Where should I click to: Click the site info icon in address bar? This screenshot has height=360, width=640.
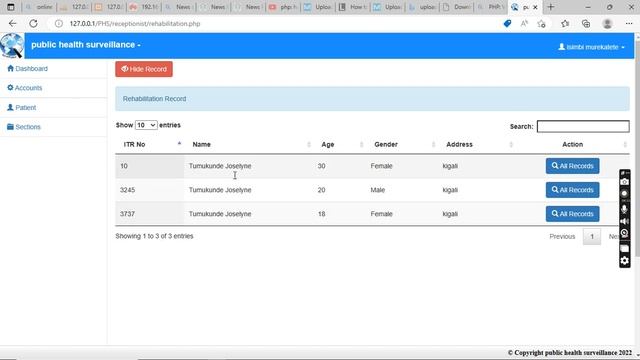pos(59,24)
